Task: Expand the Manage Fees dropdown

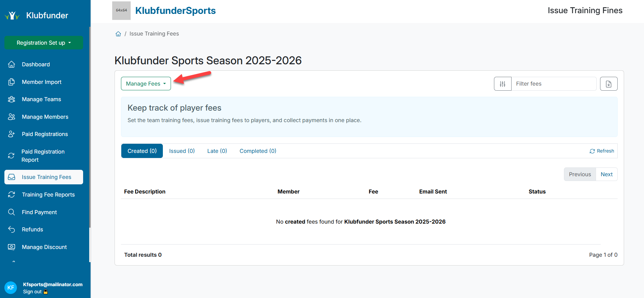Action: click(146, 84)
